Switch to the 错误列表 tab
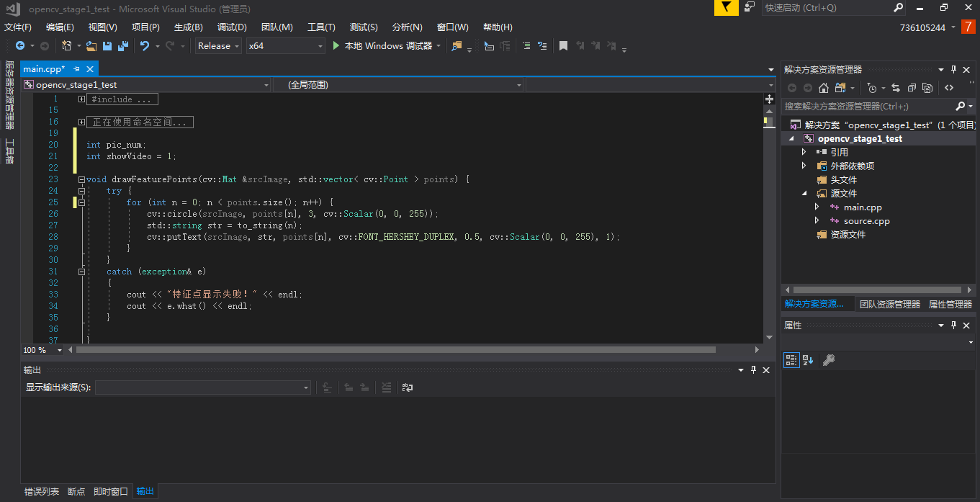Viewport: 980px width, 502px height. pyautogui.click(x=42, y=491)
